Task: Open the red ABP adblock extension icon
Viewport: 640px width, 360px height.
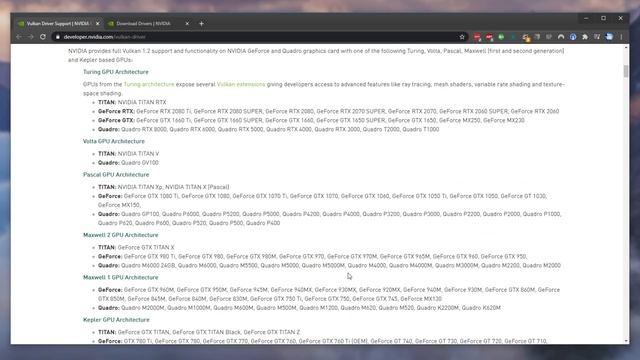Action: coord(489,37)
